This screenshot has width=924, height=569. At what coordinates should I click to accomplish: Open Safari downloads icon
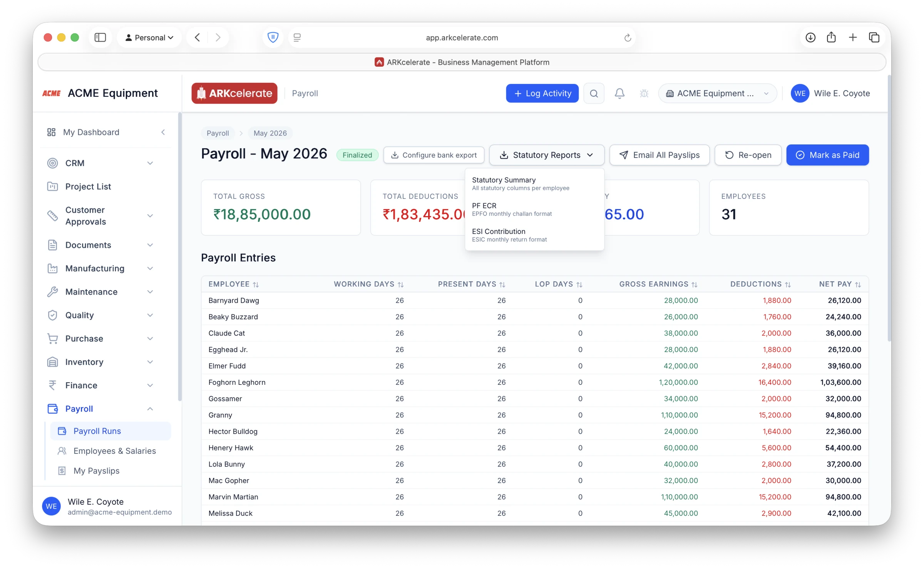pos(810,37)
